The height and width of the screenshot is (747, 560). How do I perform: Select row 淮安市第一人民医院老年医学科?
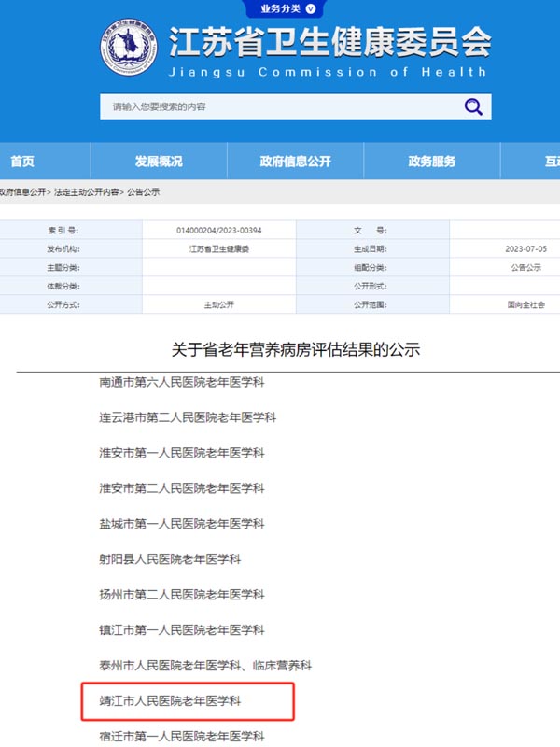pos(181,453)
